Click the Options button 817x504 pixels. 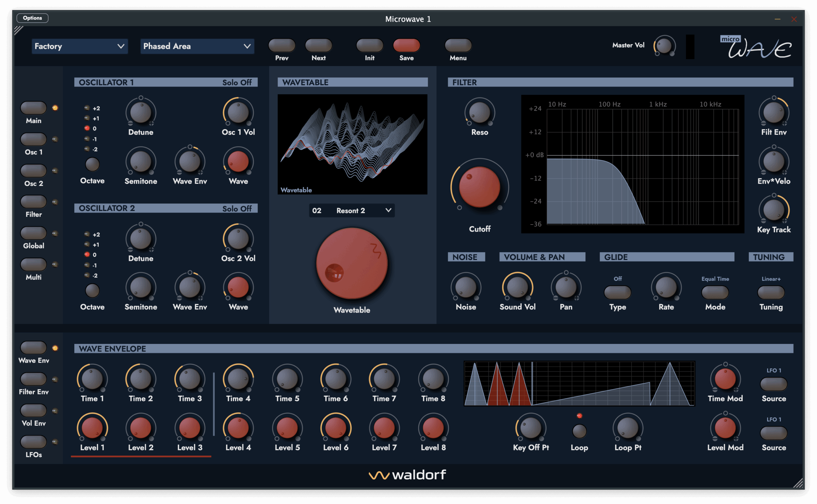pos(32,18)
